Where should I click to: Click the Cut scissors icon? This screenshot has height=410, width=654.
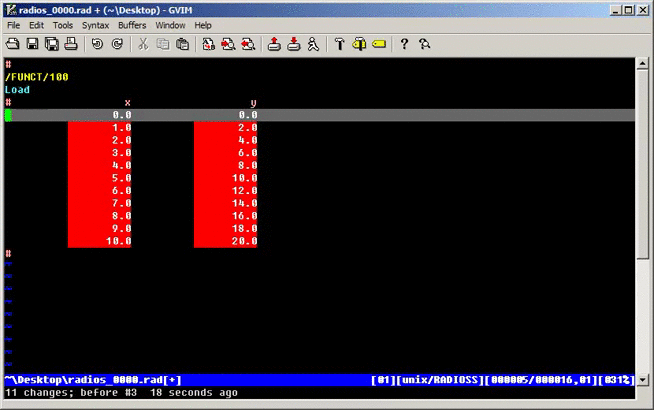click(143, 44)
